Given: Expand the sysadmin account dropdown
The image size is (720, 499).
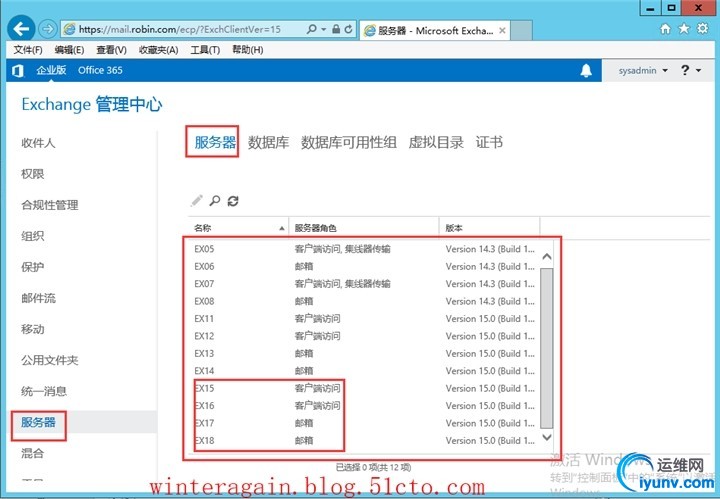Looking at the screenshot, I should 643,71.
